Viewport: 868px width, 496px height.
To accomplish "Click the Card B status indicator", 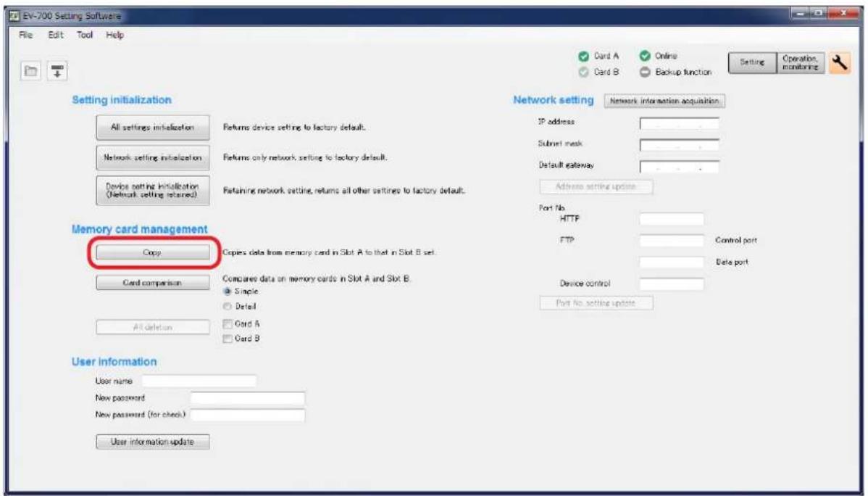I will coord(583,72).
